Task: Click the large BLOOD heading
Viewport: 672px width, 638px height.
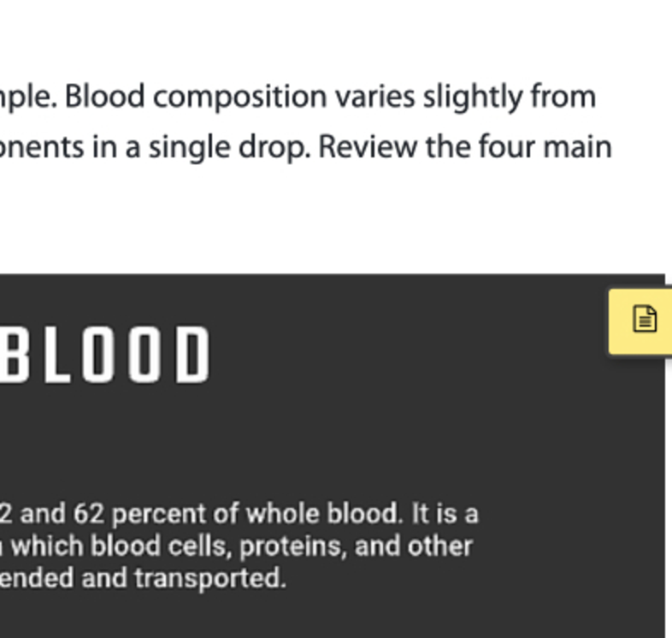Action: pyautogui.click(x=105, y=354)
